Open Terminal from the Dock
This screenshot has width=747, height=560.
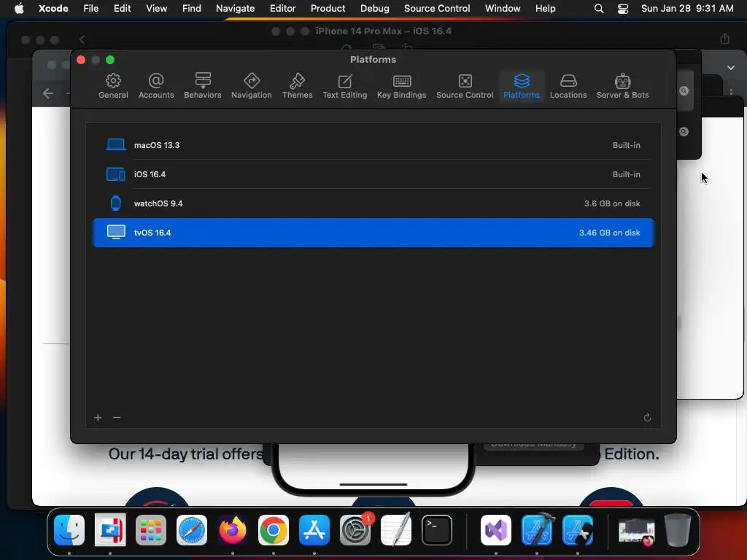[x=437, y=530]
